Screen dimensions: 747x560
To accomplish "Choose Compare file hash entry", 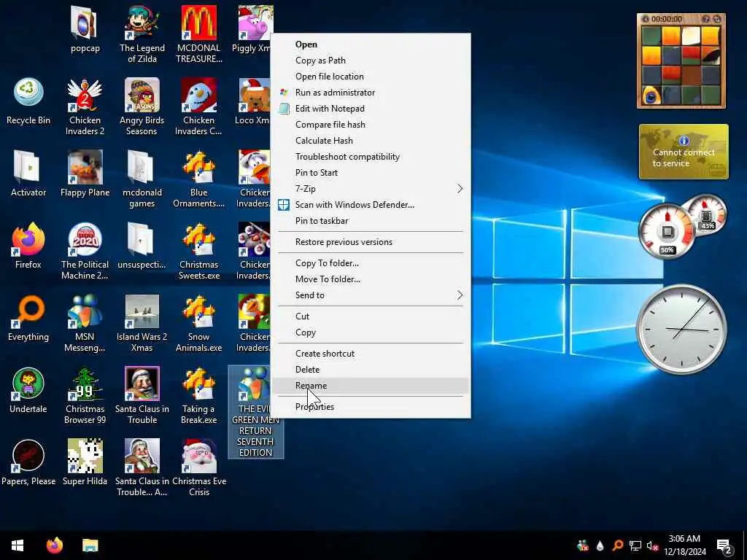I will click(x=371, y=125).
